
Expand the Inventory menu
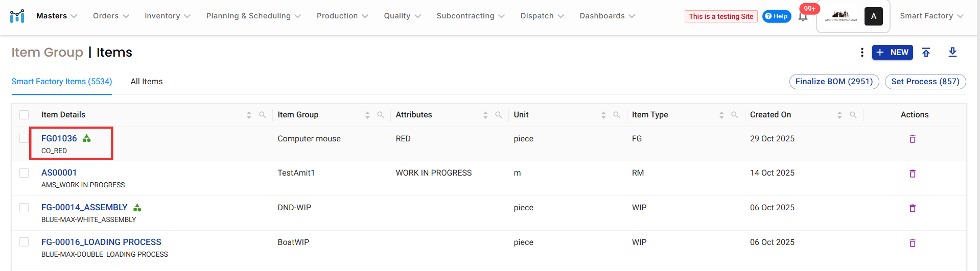tap(167, 16)
